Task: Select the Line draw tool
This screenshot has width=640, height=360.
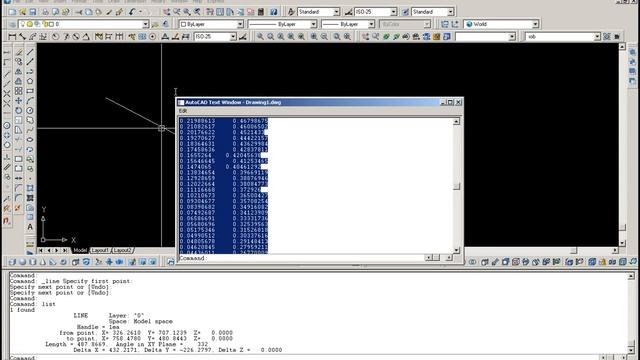Action: tap(30, 52)
